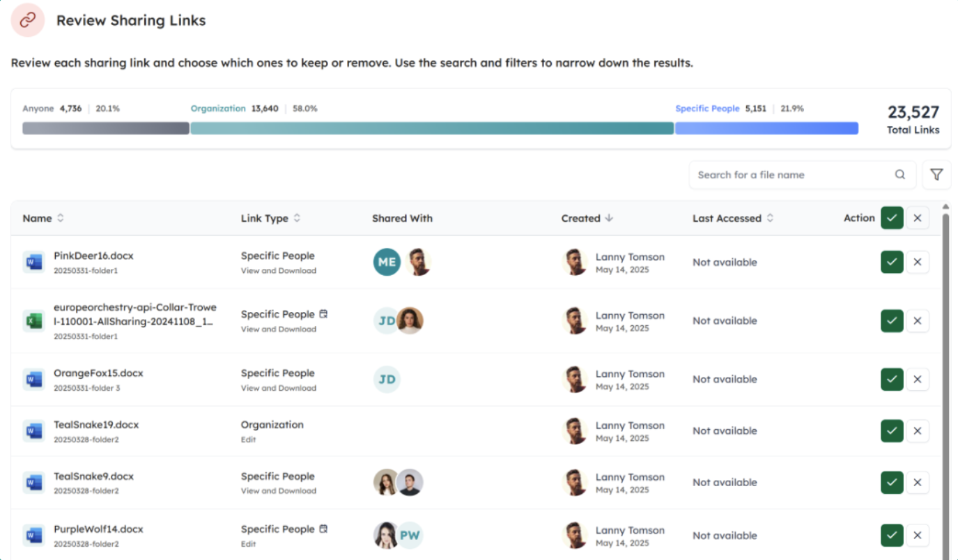This screenshot has height=560, width=958.
Task: Click the Word icon for PurpleWolf14.docx
Action: pyautogui.click(x=33, y=536)
